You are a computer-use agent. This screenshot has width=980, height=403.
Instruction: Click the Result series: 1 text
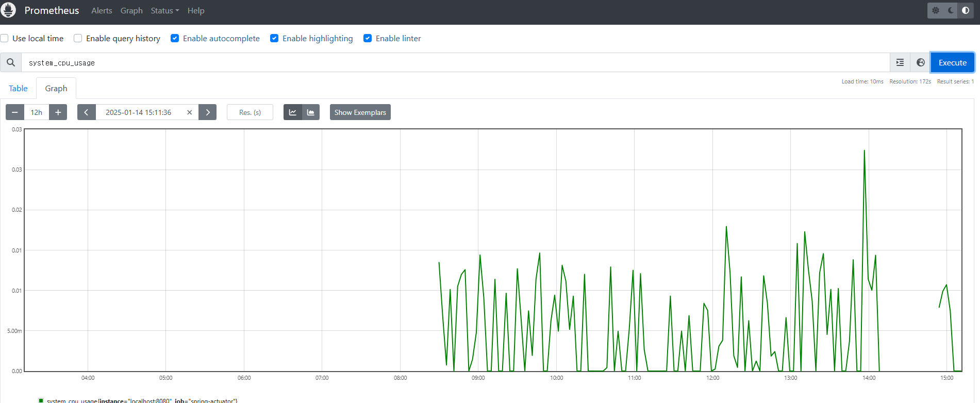click(955, 81)
